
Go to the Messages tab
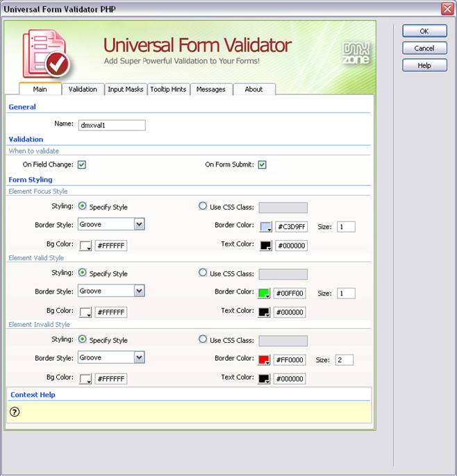click(211, 90)
